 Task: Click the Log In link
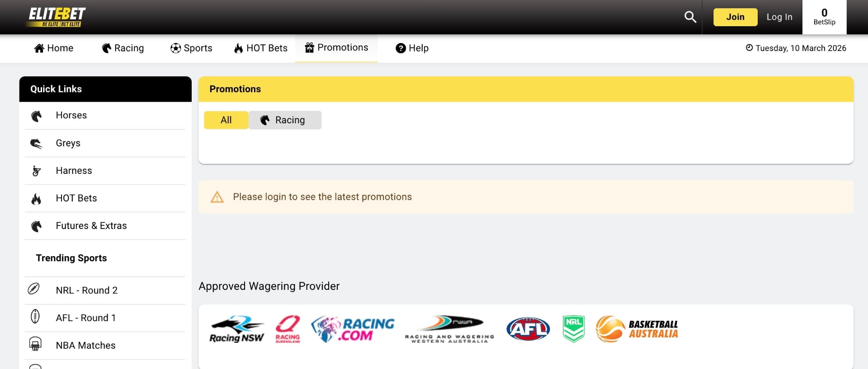coord(779,17)
